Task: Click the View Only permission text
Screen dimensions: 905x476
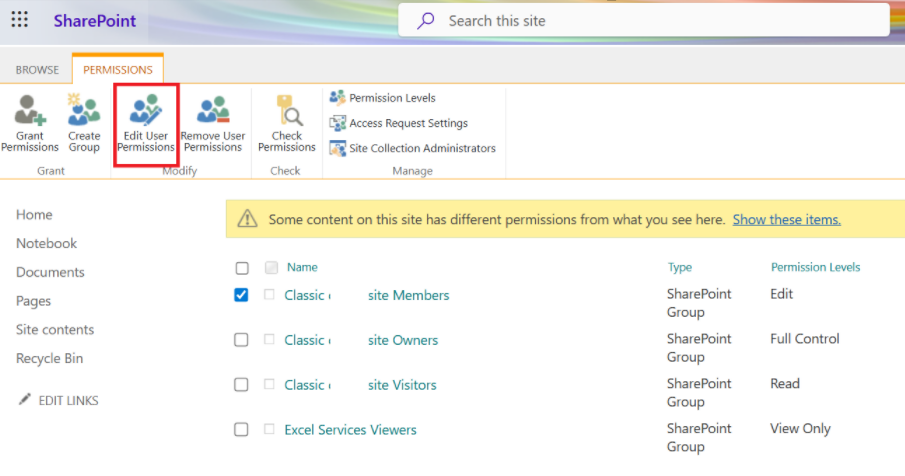Action: (800, 429)
